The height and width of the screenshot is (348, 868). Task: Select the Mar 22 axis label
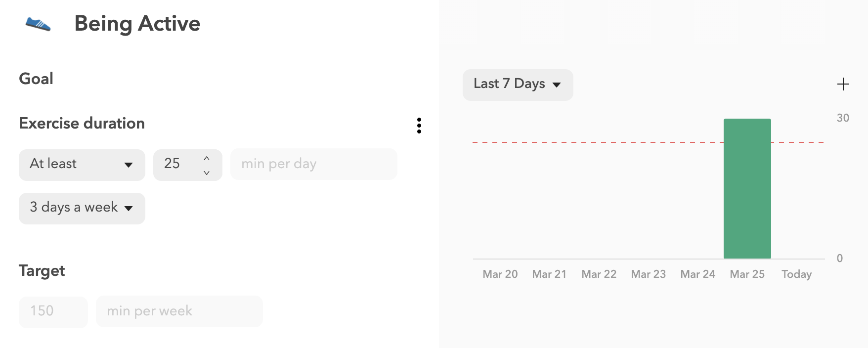(x=599, y=274)
